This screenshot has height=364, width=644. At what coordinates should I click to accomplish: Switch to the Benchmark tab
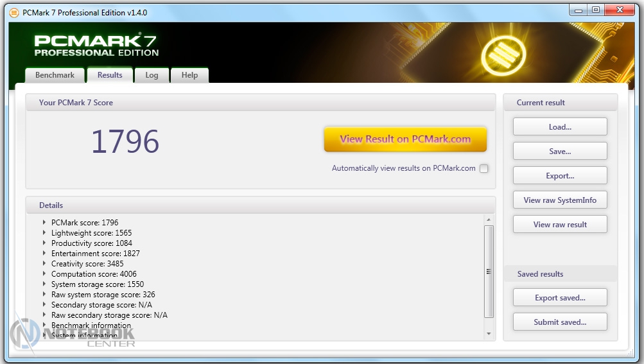pyautogui.click(x=55, y=75)
